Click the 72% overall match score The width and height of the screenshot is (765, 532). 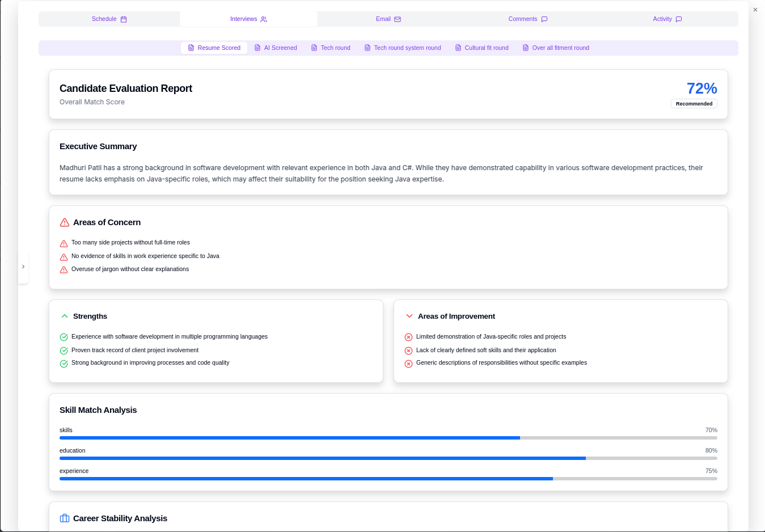[x=701, y=88]
